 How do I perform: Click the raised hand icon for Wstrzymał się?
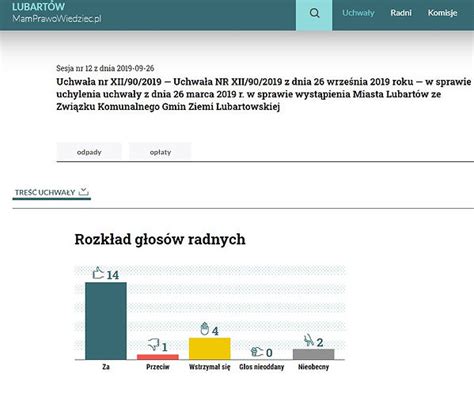204,329
